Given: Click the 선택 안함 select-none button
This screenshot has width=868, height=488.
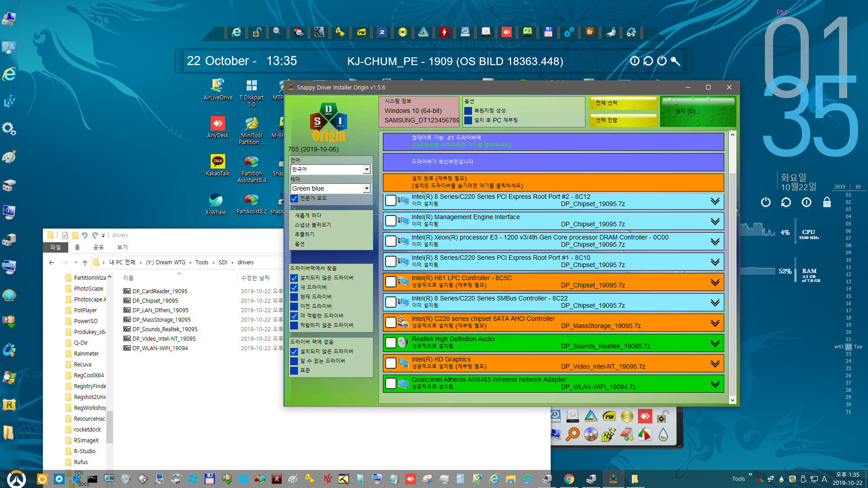Looking at the screenshot, I should (623, 120).
